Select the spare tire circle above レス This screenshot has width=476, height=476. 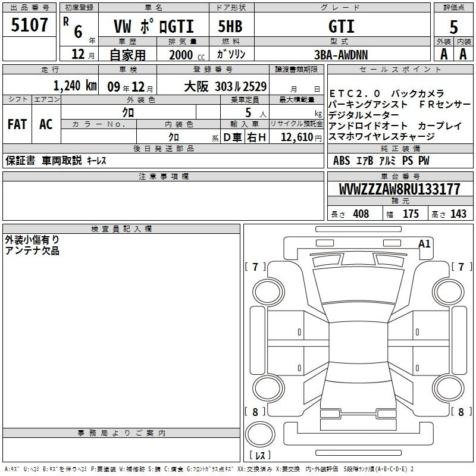(260, 434)
